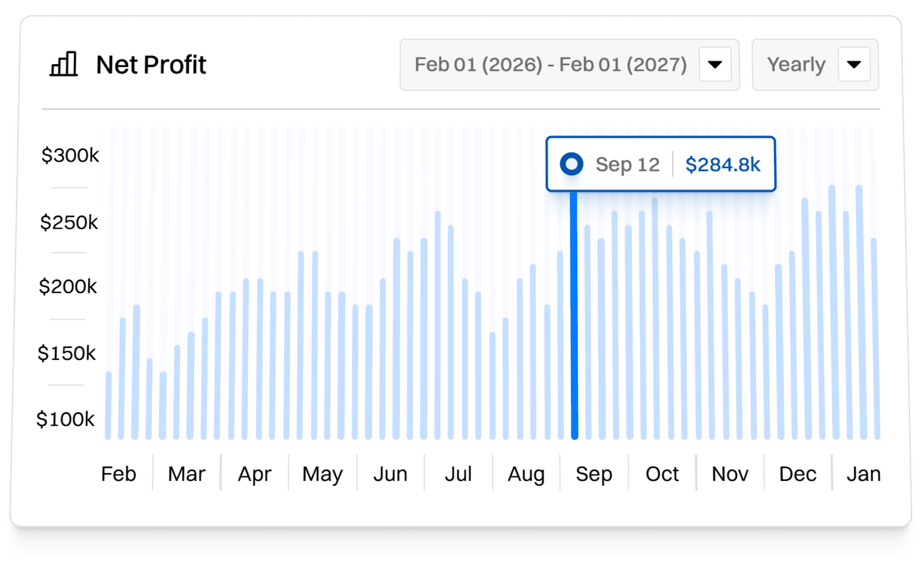924x568 pixels.
Task: Click the Jan label at the chart's right edge
Action: pos(864,474)
